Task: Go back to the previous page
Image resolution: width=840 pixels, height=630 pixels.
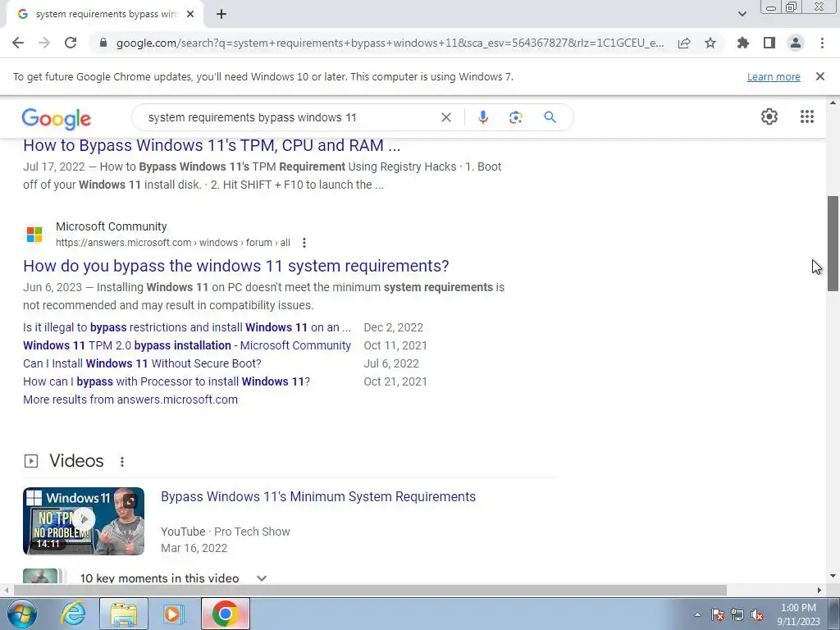Action: click(18, 43)
